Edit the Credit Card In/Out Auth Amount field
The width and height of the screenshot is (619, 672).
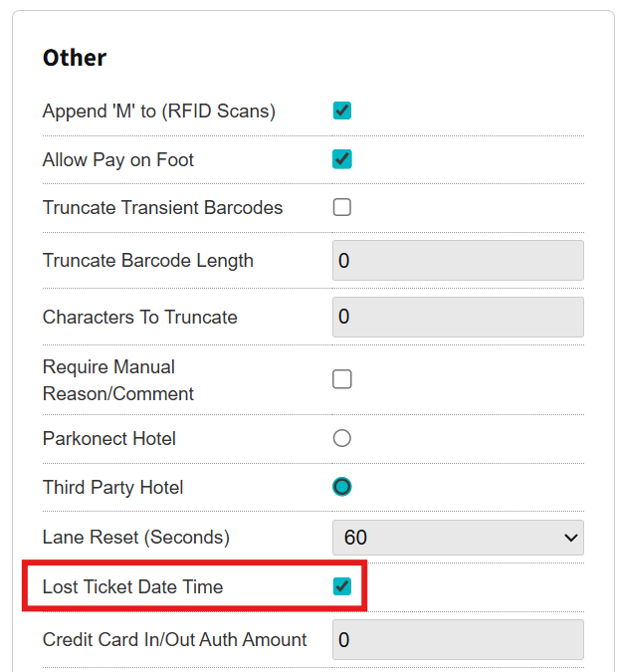[x=458, y=640]
